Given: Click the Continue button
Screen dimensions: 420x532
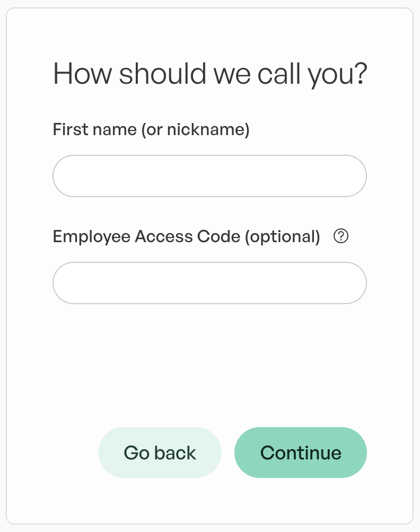Looking at the screenshot, I should (x=301, y=453).
